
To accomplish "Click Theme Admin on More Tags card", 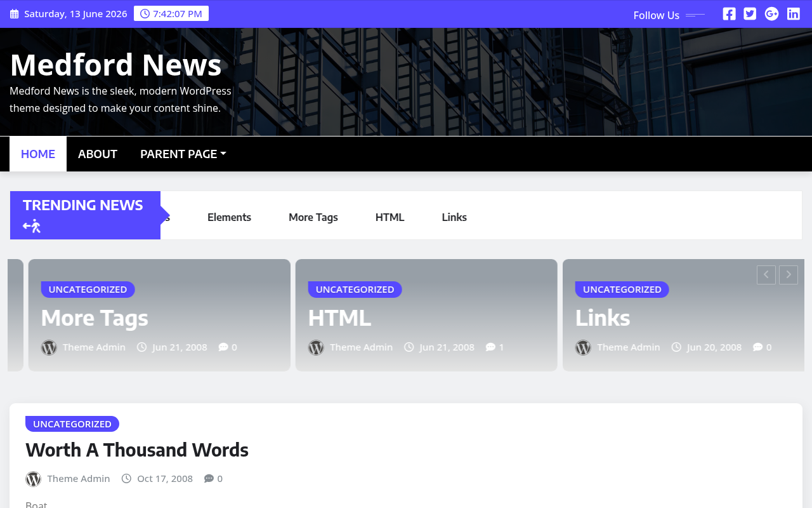I will point(94,347).
